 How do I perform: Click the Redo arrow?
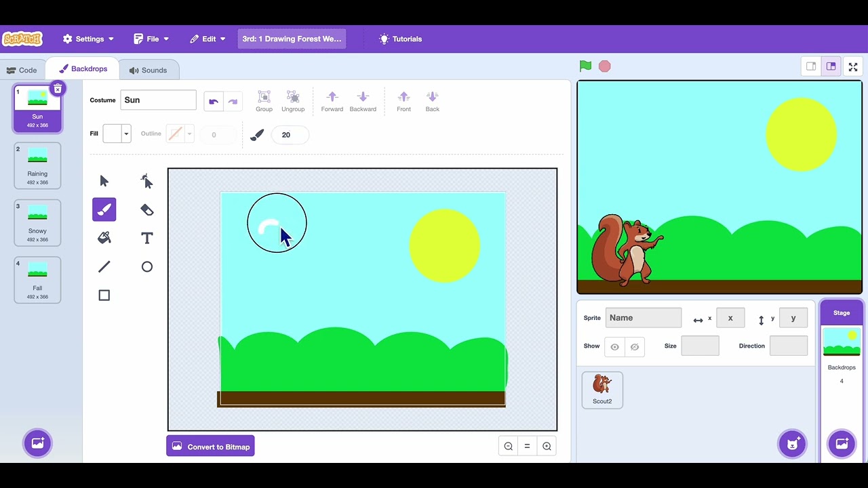pyautogui.click(x=233, y=101)
